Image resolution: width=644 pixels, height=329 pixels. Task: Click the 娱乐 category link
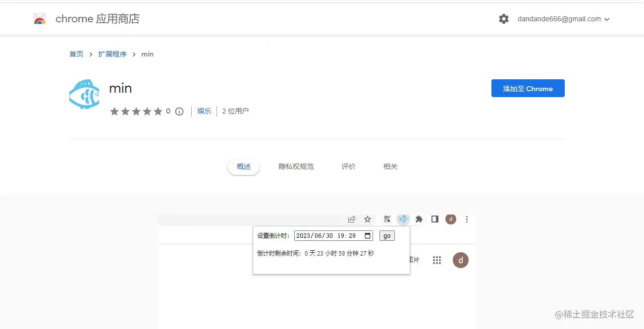coord(204,111)
